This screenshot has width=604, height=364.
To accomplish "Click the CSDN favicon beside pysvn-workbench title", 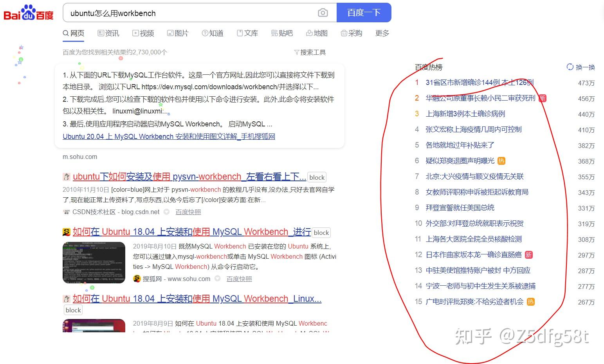I will click(67, 177).
